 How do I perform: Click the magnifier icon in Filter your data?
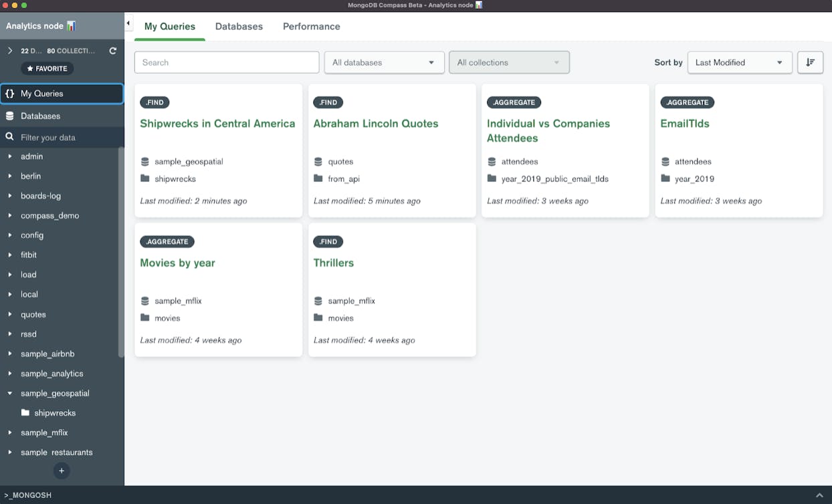[x=10, y=136]
